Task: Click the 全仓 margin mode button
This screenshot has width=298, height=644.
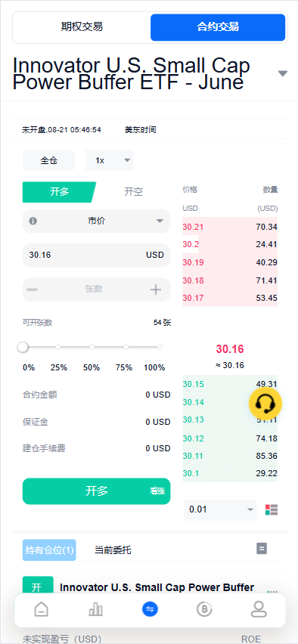Action: point(49,160)
